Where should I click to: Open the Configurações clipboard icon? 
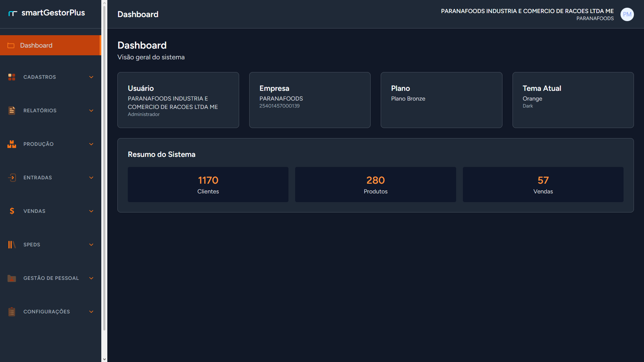tap(12, 311)
